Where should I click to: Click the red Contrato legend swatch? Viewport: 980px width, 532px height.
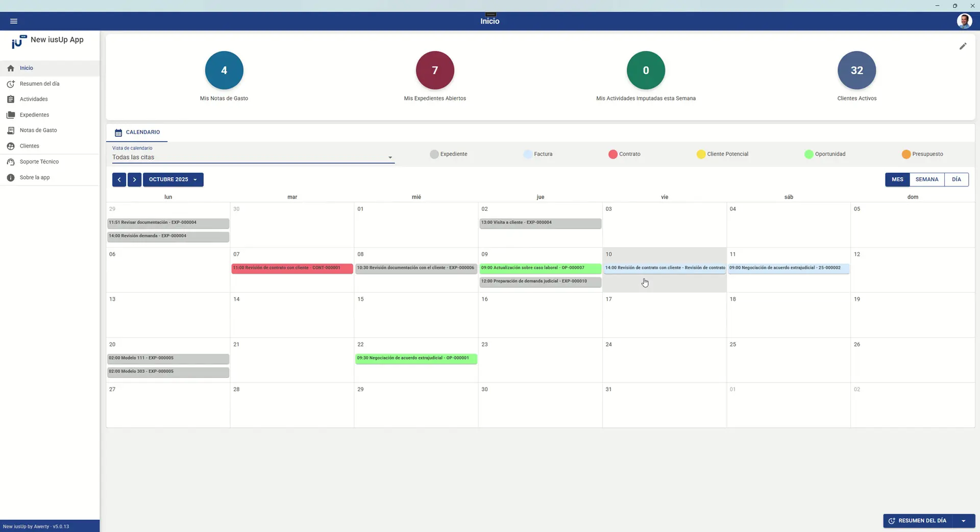pos(612,154)
